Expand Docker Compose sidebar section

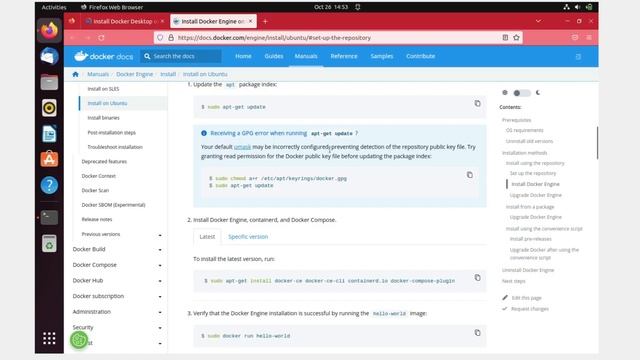(x=160, y=265)
